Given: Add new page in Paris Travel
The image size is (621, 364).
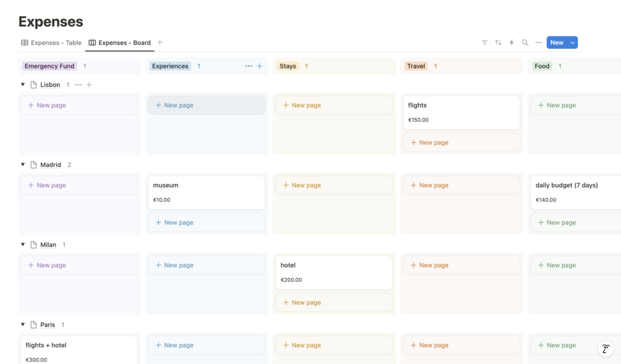Looking at the screenshot, I should (x=462, y=345).
